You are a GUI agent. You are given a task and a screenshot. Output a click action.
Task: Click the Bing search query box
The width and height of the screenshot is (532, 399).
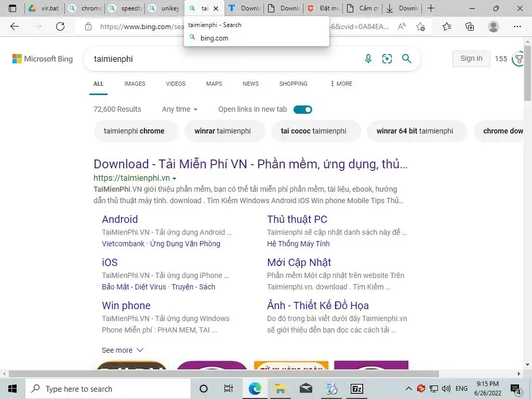click(x=224, y=59)
